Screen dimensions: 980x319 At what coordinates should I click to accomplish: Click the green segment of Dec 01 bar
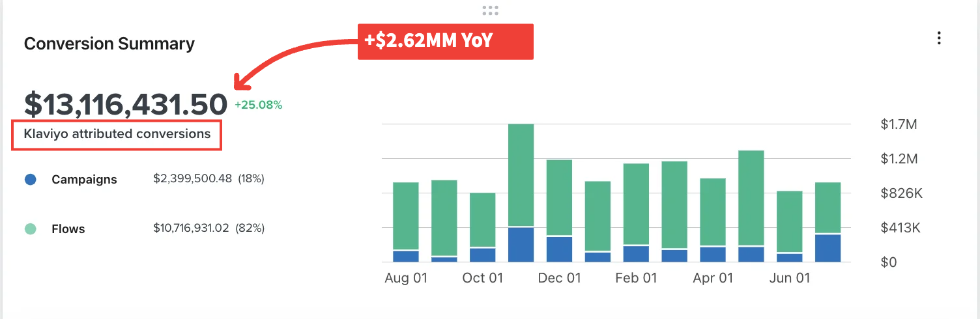coord(559,197)
